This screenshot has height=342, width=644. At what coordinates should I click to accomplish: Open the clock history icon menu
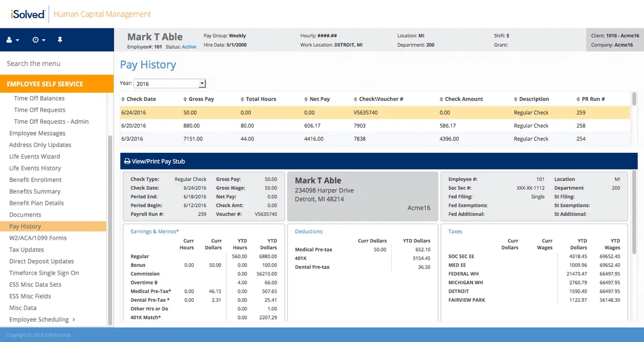pyautogui.click(x=38, y=40)
